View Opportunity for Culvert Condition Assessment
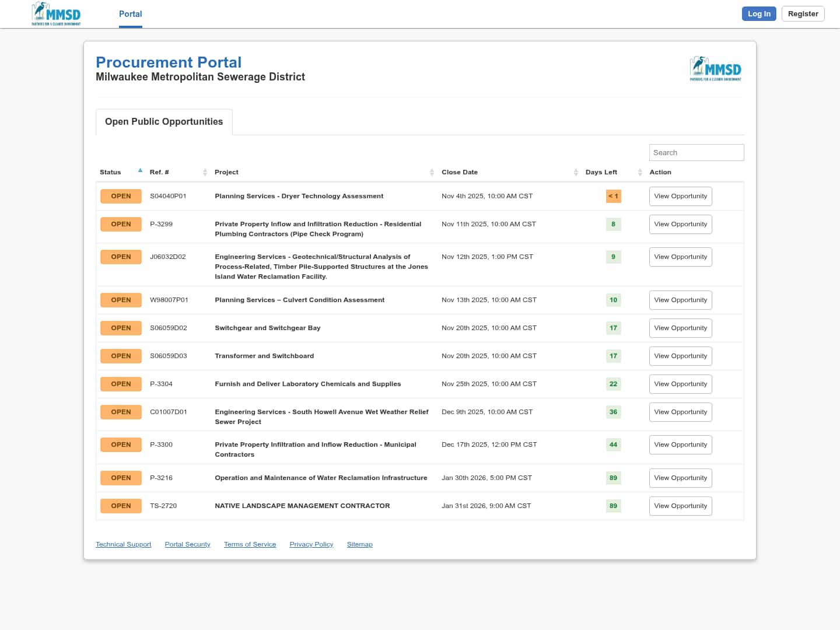Viewport: 840px width, 630px height. tap(680, 300)
